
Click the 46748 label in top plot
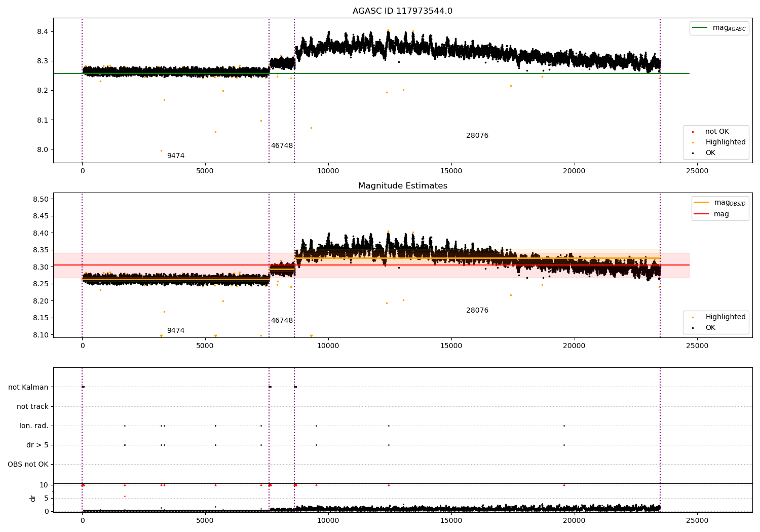point(282,146)
